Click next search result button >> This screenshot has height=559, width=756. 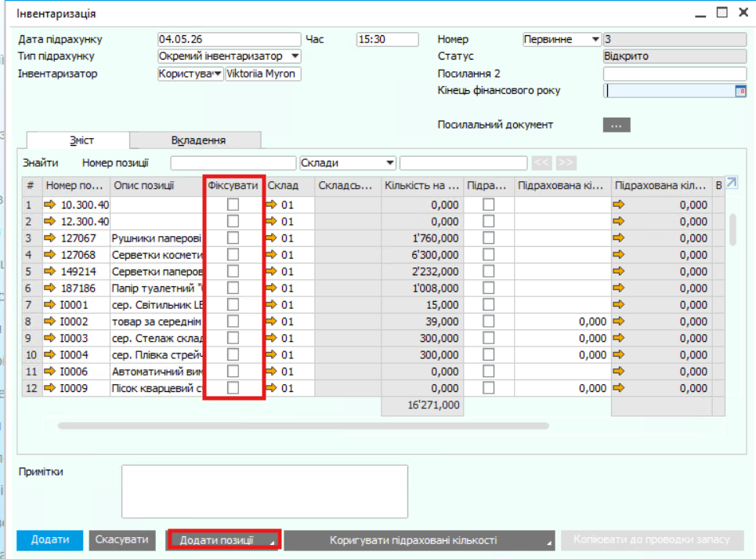pos(566,162)
